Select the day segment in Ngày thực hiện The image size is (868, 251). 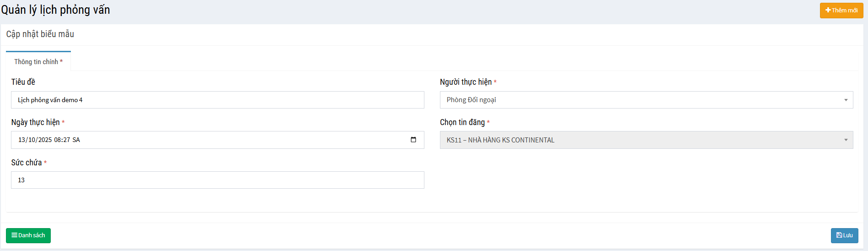click(x=22, y=140)
